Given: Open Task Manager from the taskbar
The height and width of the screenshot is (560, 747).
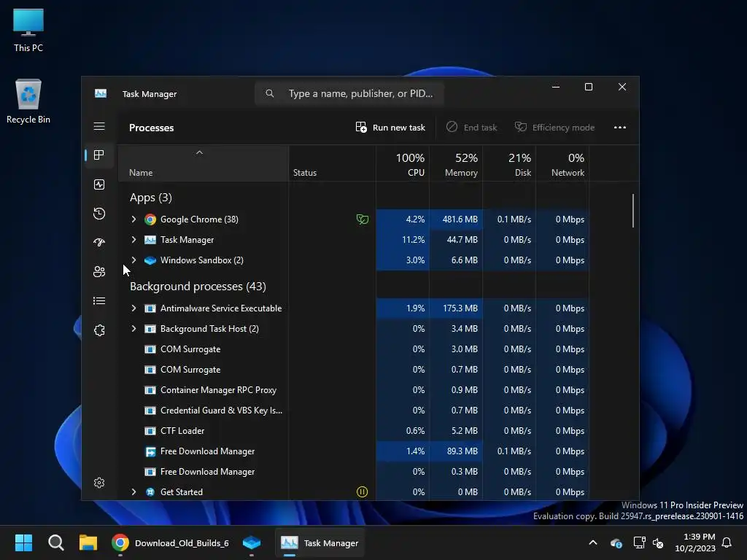Looking at the screenshot, I should 320,542.
